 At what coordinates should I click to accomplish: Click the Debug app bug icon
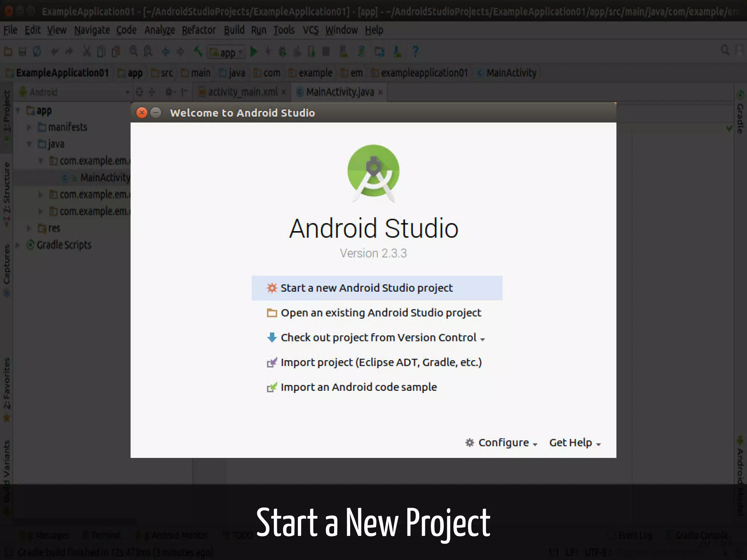point(282,51)
